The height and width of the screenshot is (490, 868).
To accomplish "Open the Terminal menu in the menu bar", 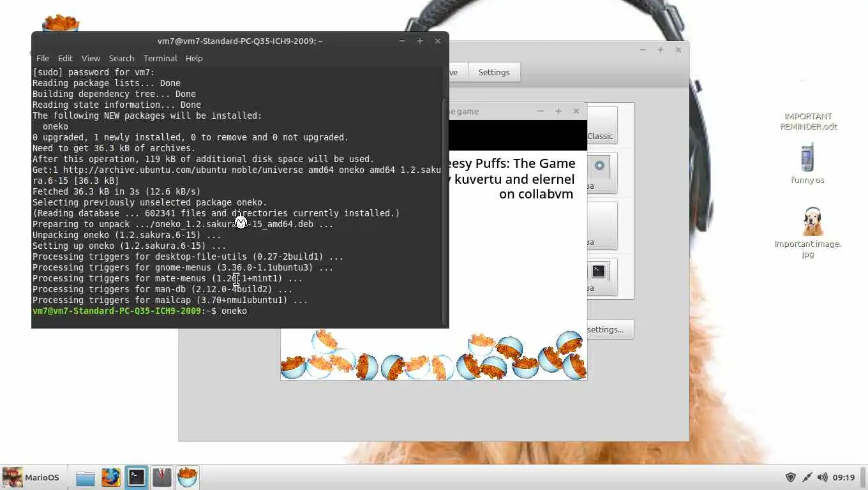I will (x=160, y=58).
